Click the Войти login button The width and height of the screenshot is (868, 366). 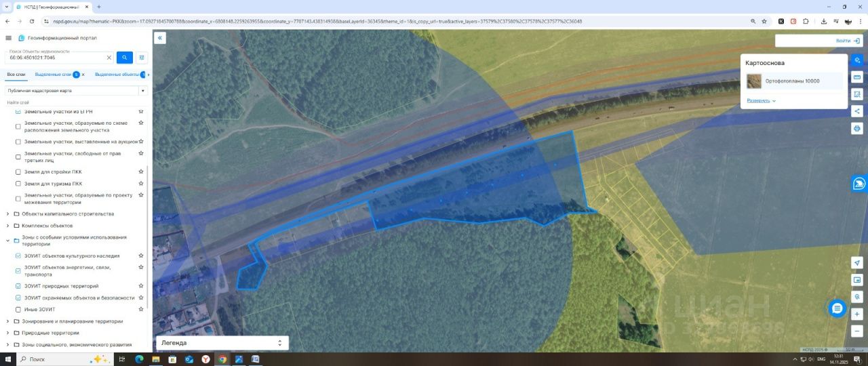point(843,41)
